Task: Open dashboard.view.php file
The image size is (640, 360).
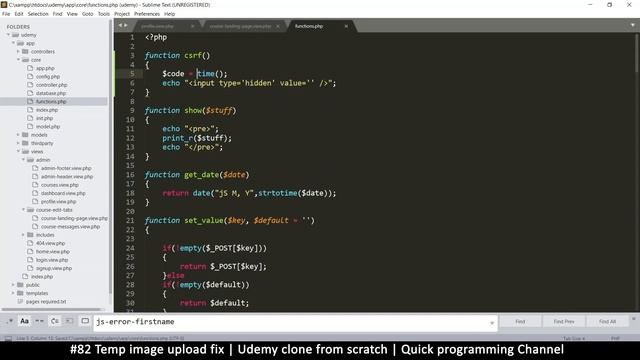Action: [63, 193]
